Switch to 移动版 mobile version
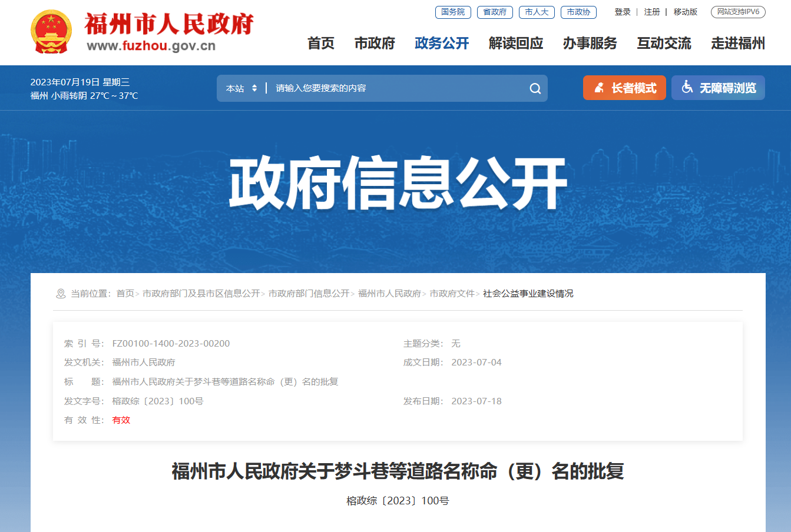 pos(685,12)
